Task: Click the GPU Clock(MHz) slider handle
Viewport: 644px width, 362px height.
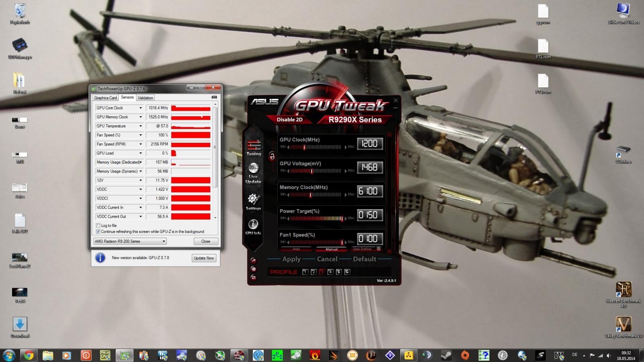Action: pos(304,147)
